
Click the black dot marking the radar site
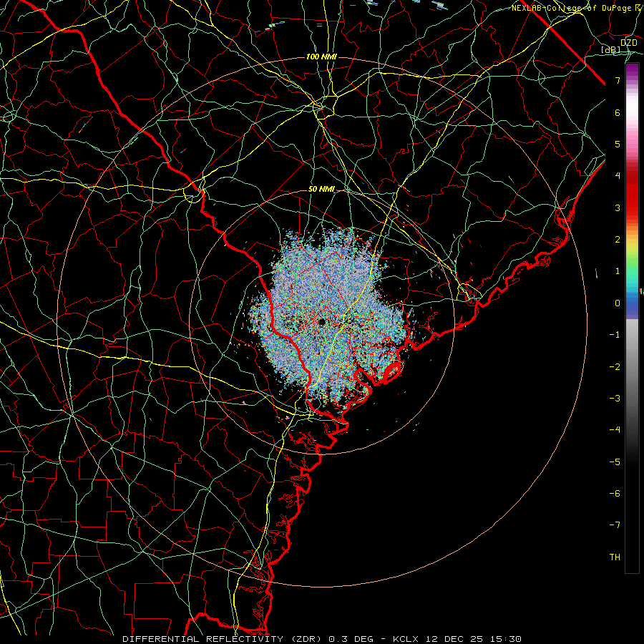point(321,322)
